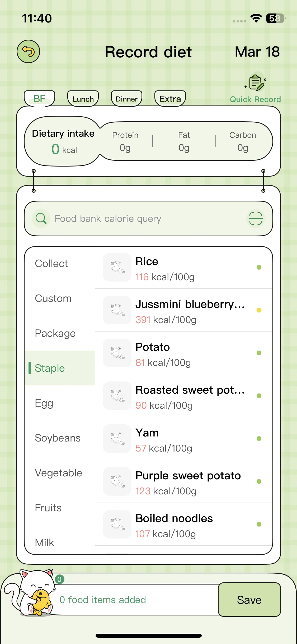The width and height of the screenshot is (297, 644).
Task: Open the Mar 18 date selector
Action: [x=257, y=52]
